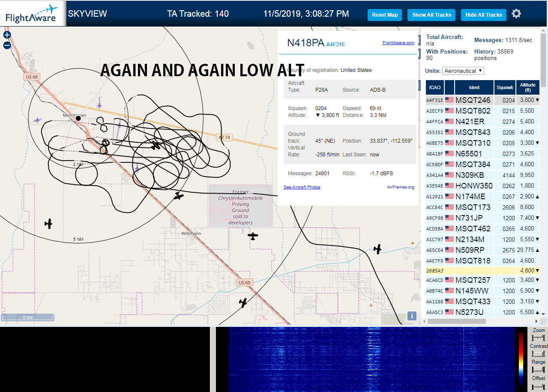Click the A4F31E ICAO code in the popup

pyautogui.click(x=335, y=44)
